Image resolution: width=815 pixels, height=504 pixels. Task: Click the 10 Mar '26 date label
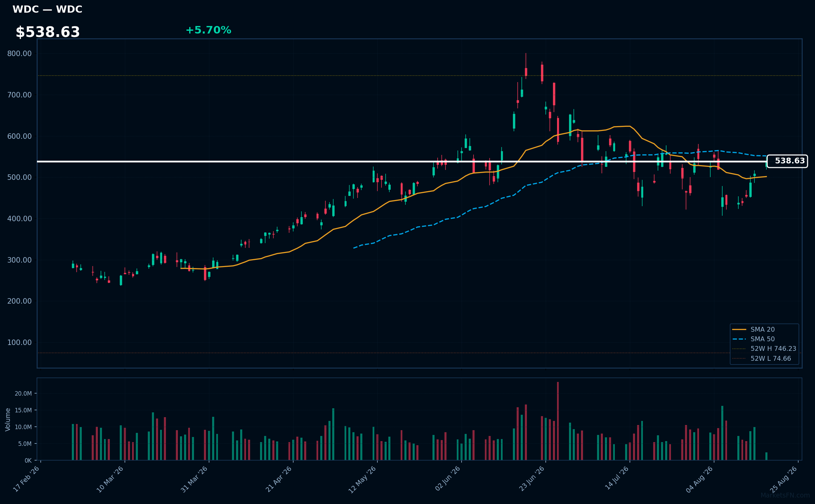(110, 479)
